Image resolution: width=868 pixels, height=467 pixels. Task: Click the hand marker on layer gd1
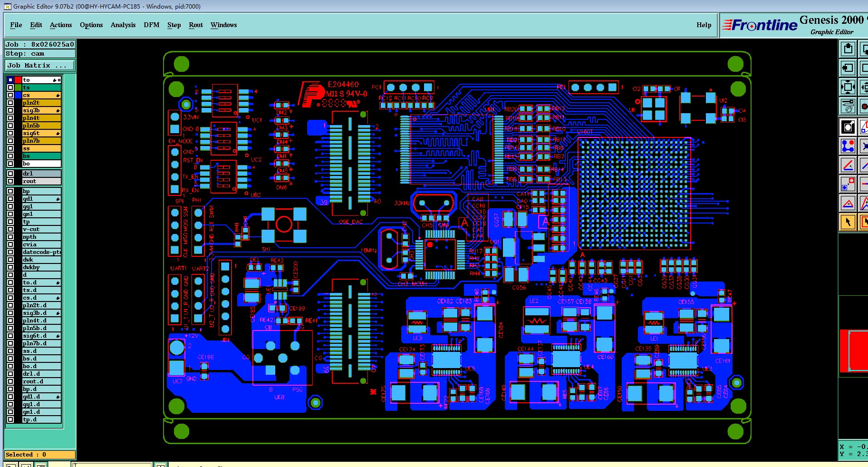point(58,199)
